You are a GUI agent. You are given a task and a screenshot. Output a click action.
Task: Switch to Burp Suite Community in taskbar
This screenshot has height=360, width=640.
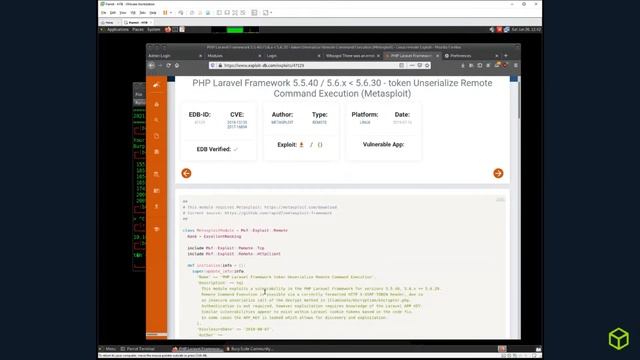click(249, 349)
